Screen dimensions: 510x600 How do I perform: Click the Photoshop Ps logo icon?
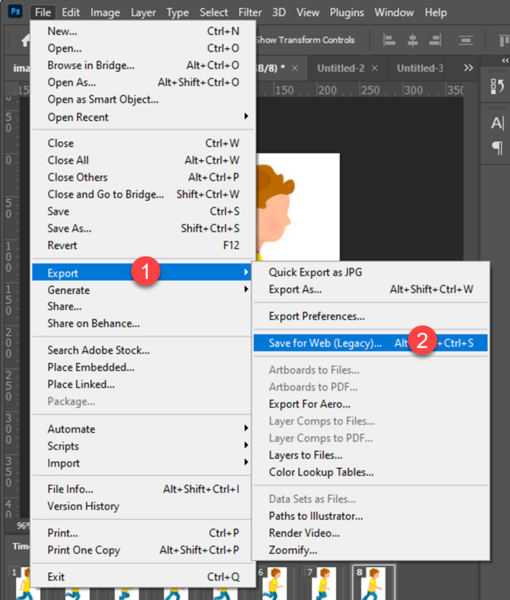pos(15,11)
